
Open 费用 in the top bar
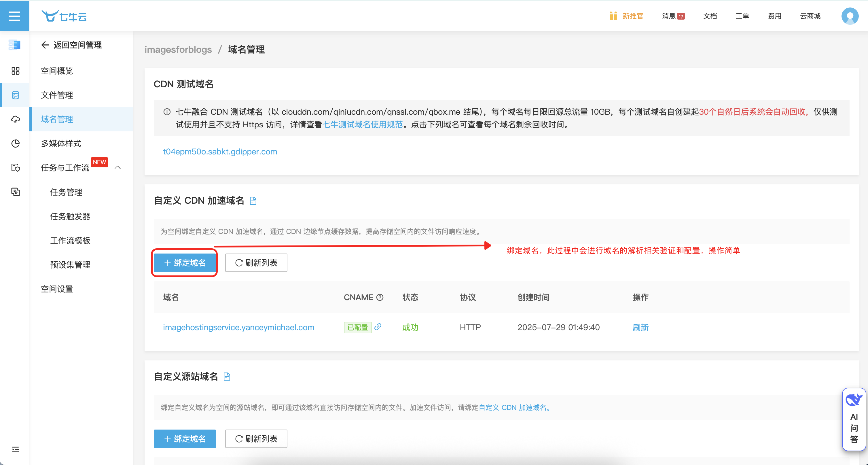point(774,16)
